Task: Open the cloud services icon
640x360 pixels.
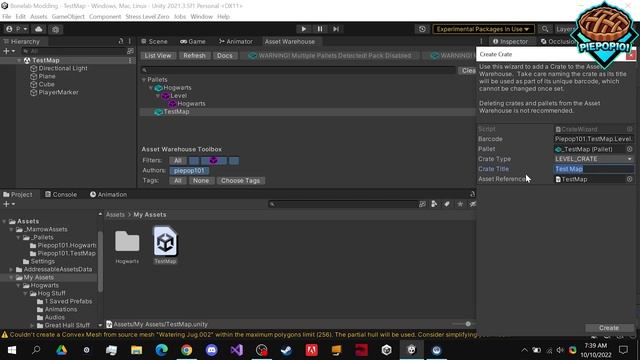Action: coord(39,29)
